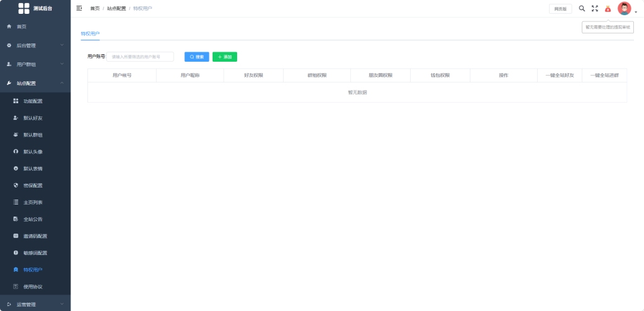Expand the 用户群组 menu

click(x=35, y=65)
